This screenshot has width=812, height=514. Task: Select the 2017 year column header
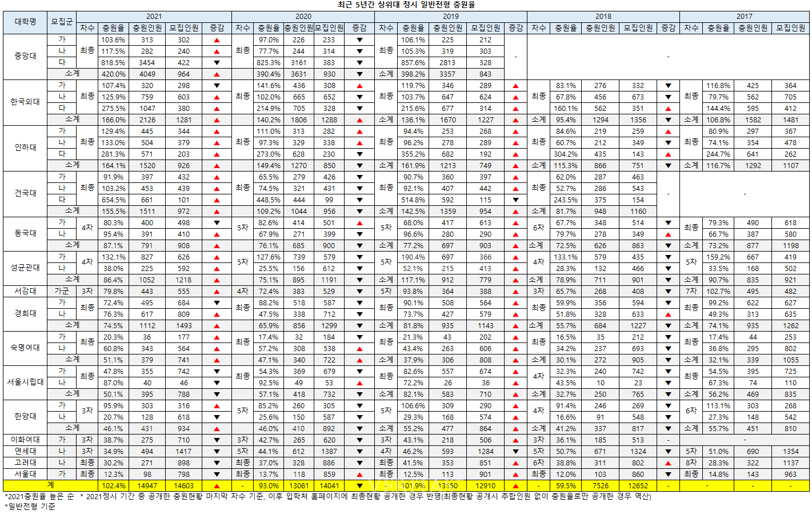[x=744, y=17]
